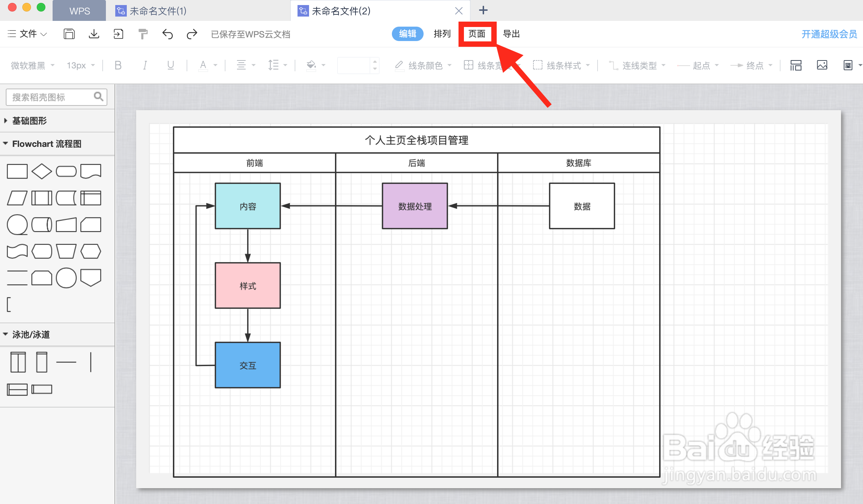Switch to the WPS home tab
The height and width of the screenshot is (504, 863).
[x=80, y=11]
